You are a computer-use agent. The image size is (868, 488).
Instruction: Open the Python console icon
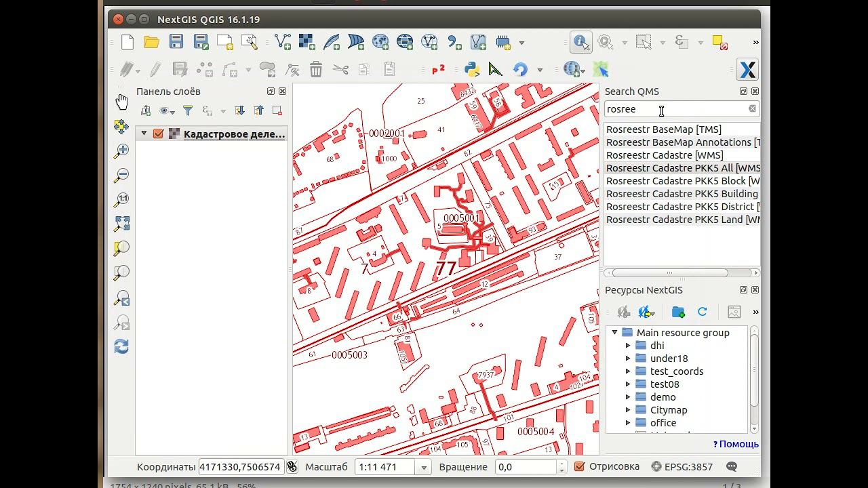(472, 69)
